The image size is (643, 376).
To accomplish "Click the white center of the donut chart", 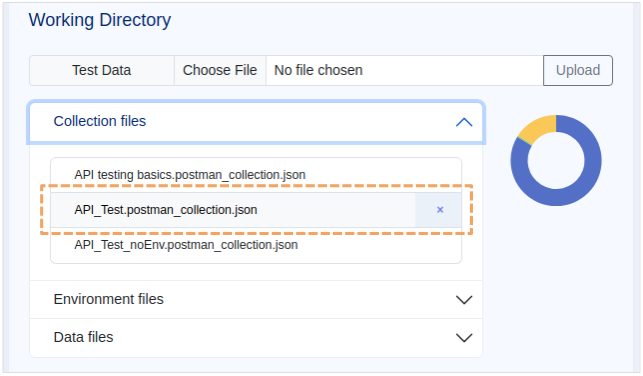I will 556,160.
